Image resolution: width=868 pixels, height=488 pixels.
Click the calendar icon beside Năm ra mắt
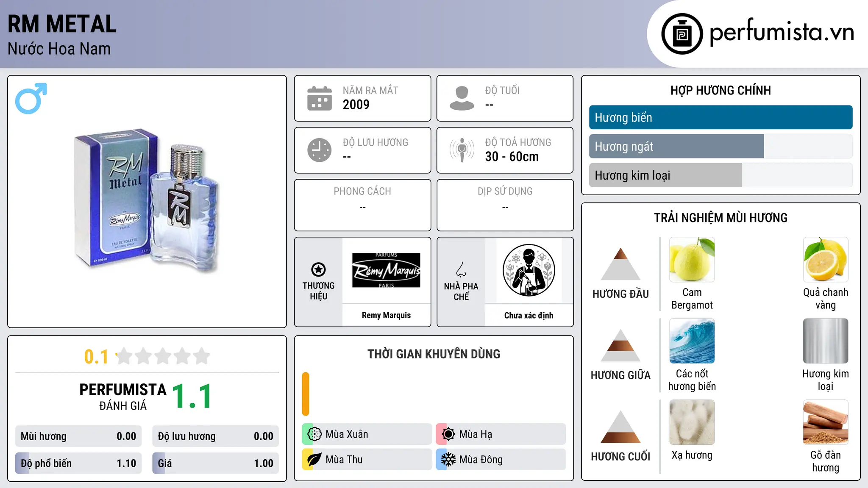click(x=320, y=98)
